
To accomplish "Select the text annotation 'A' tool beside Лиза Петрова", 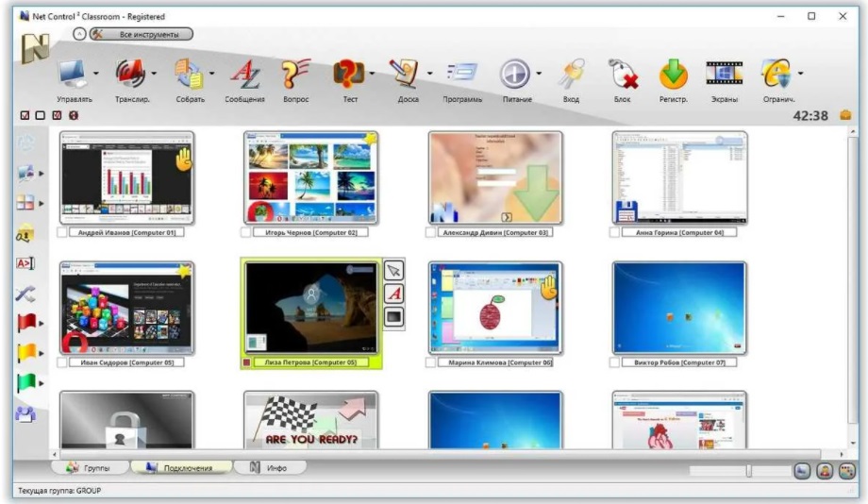I will tap(394, 294).
